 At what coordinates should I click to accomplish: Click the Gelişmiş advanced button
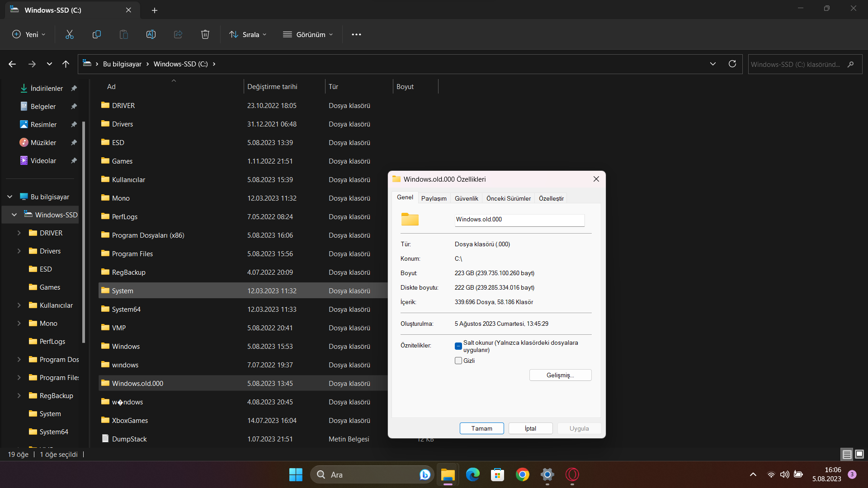[x=560, y=375]
